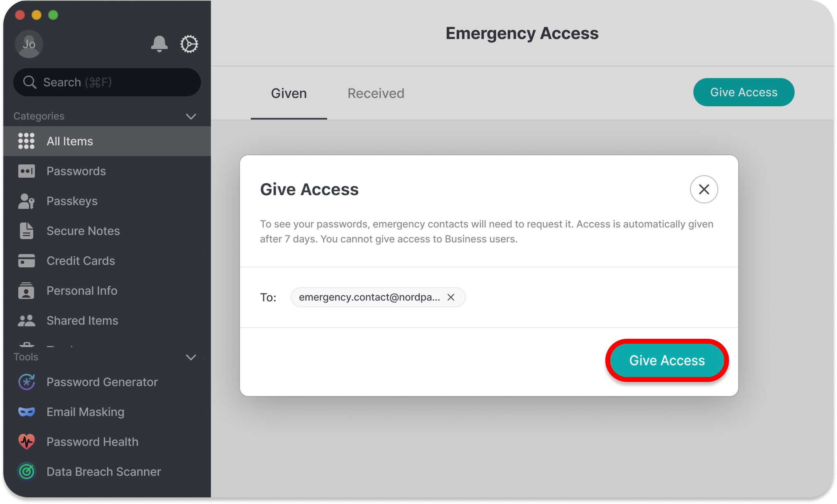Select the Passkeys sidebar icon
837x504 pixels.
point(27,201)
